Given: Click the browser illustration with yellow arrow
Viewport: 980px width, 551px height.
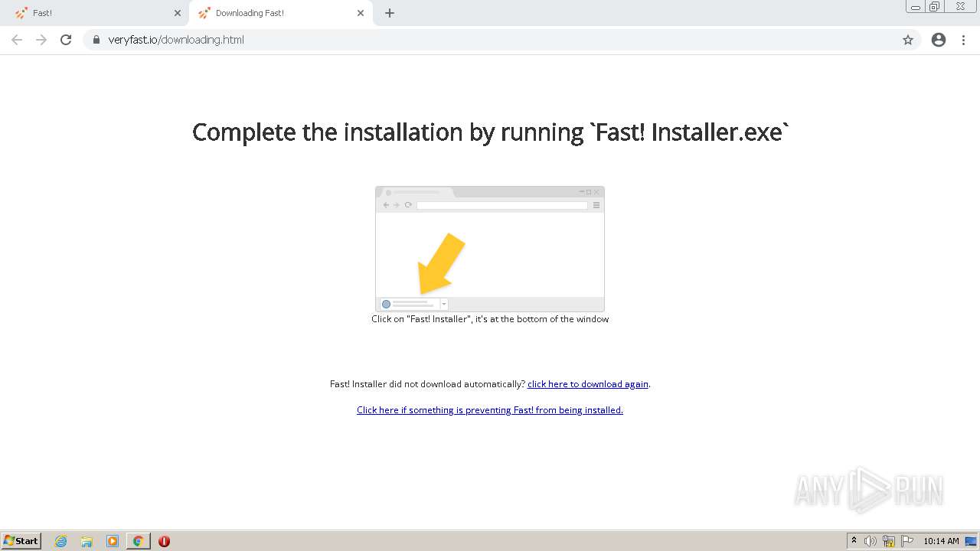Looking at the screenshot, I should 490,249.
